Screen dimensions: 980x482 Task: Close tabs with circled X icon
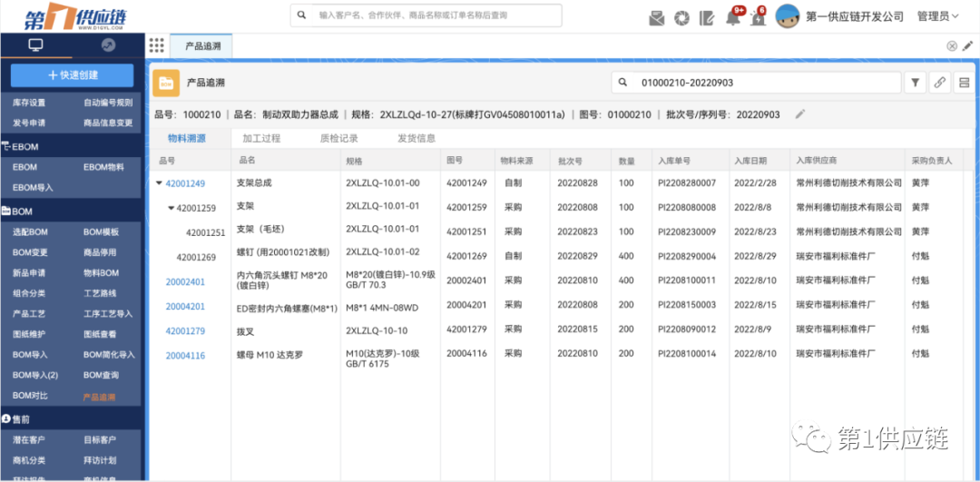point(952,45)
